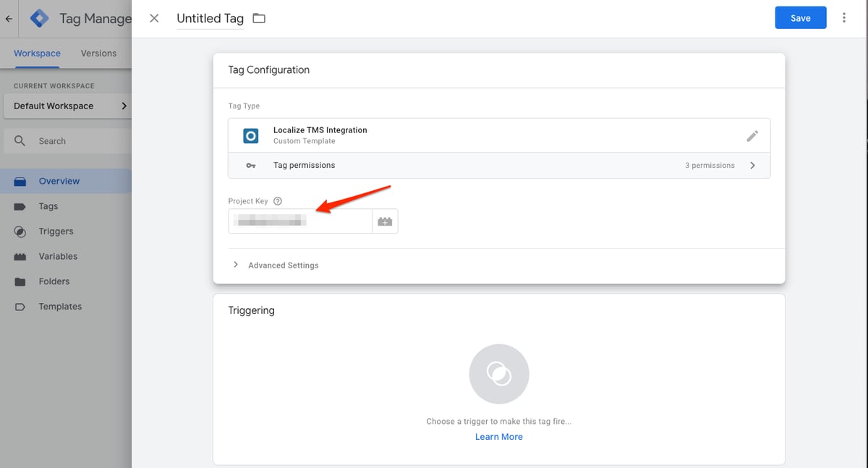Image resolution: width=868 pixels, height=468 pixels.
Task: Click the Templates icon in sidebar
Action: (x=20, y=307)
